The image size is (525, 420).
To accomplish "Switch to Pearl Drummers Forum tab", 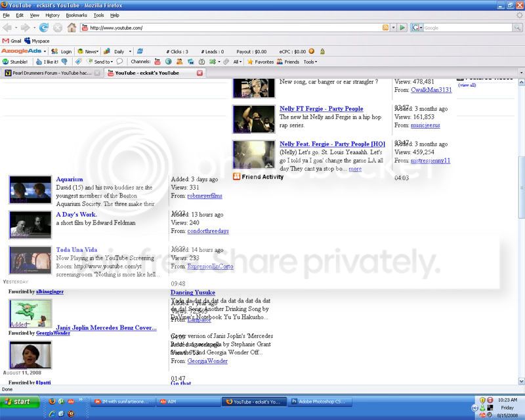I will pos(52,73).
